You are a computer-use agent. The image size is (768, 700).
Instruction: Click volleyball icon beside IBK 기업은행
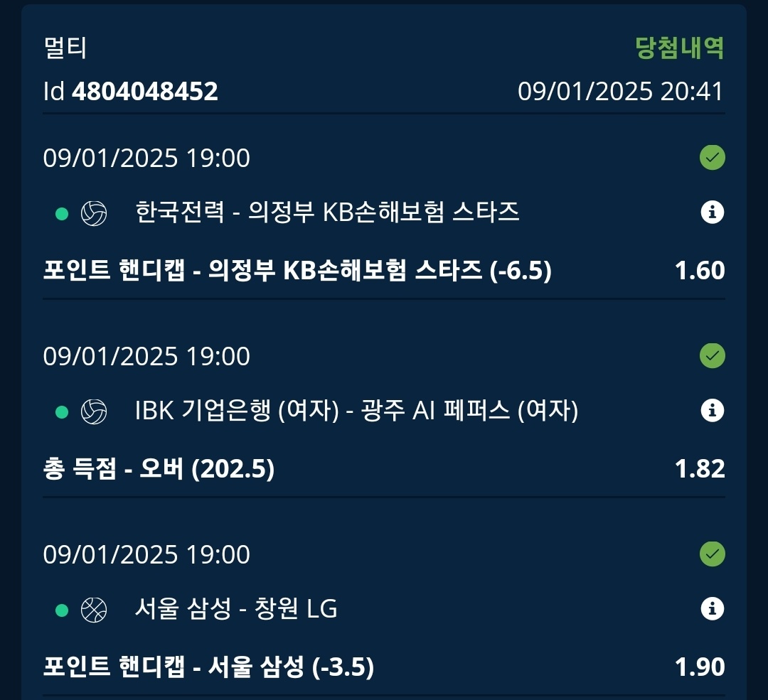[94, 412]
